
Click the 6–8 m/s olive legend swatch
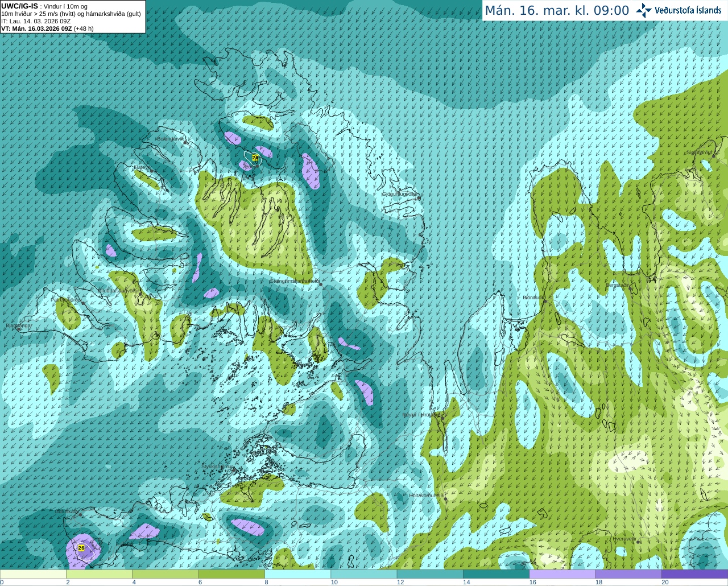[231, 574]
